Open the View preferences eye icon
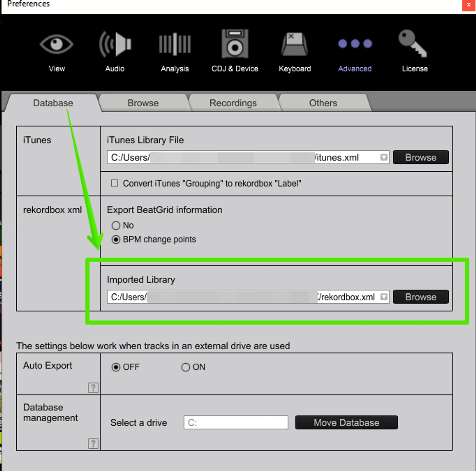 57,45
